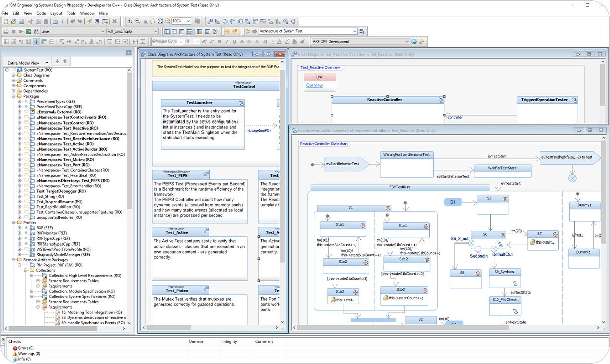
Task: Click the Delete X toolbar icon
Action: pos(115,21)
